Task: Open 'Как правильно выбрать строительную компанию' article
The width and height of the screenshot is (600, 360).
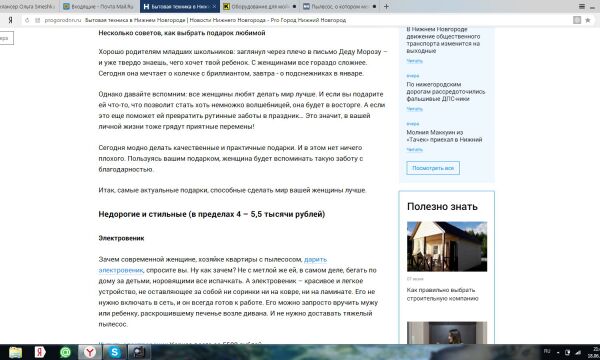Action: point(442,294)
